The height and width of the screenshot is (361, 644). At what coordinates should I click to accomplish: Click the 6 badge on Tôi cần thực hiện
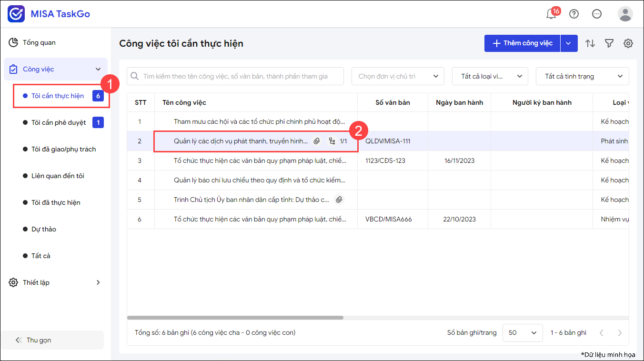click(x=98, y=96)
